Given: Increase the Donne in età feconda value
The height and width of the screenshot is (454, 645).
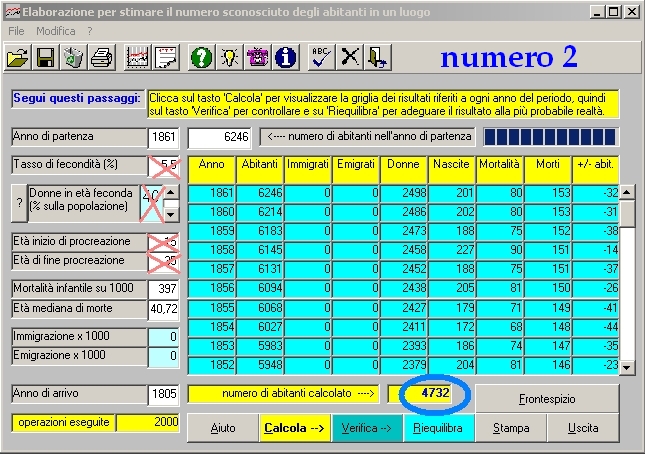Looking at the screenshot, I should pos(170,194).
